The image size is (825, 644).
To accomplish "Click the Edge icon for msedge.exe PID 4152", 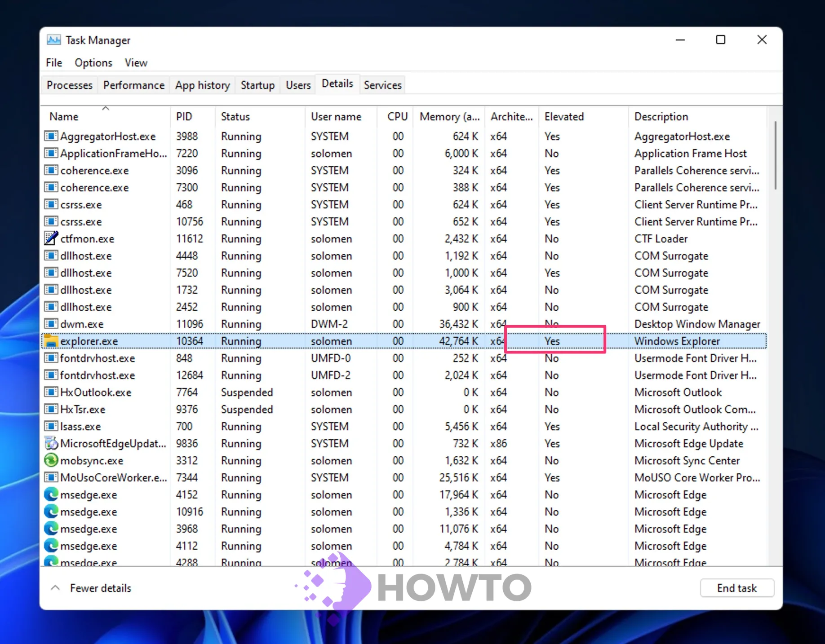I will pos(51,494).
